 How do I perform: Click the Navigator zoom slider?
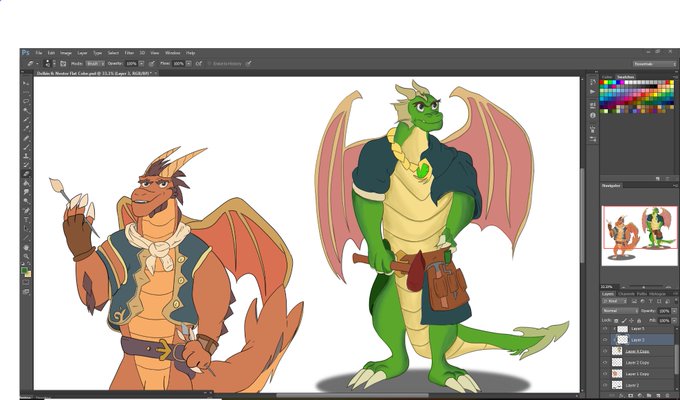point(643,287)
